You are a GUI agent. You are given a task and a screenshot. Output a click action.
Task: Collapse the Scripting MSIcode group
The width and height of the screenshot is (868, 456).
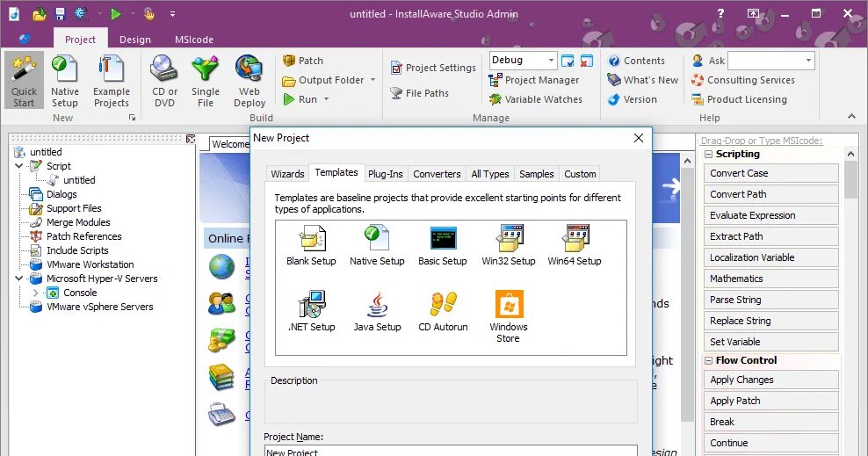pyautogui.click(x=708, y=155)
